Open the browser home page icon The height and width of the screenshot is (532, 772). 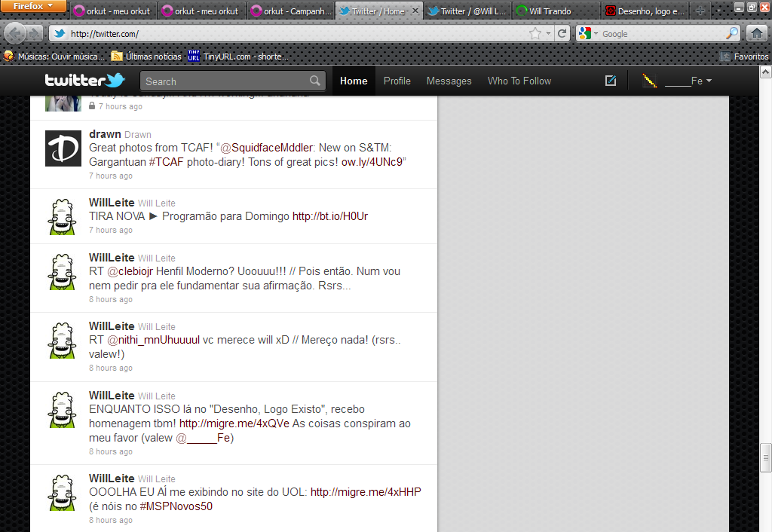757,33
